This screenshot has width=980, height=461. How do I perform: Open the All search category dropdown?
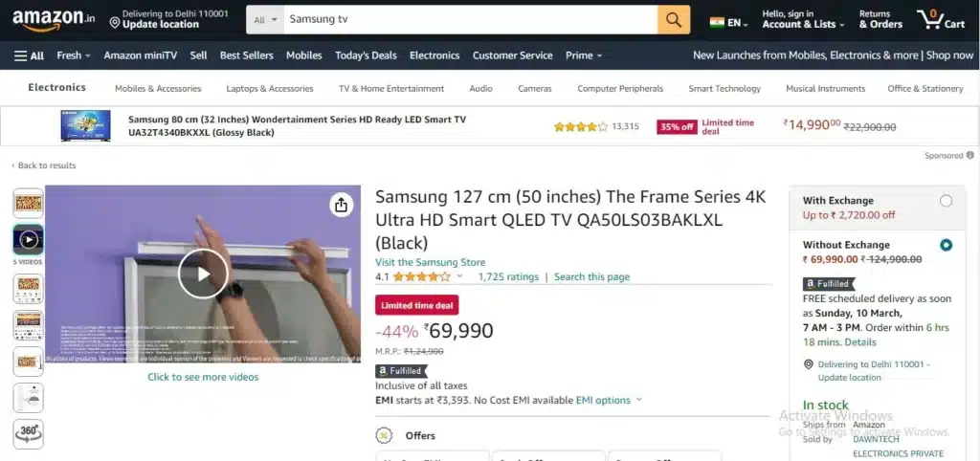pyautogui.click(x=265, y=20)
